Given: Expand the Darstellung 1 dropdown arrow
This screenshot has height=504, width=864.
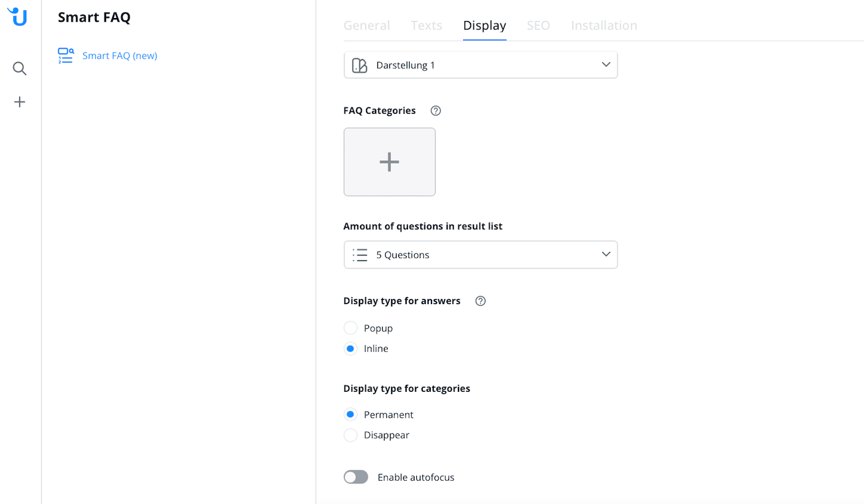Looking at the screenshot, I should coord(605,65).
